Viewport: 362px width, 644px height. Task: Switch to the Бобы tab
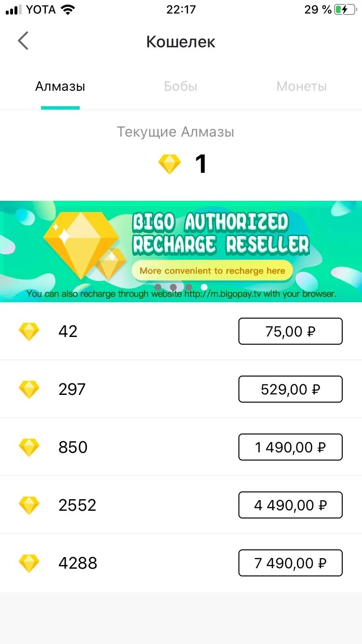click(x=181, y=86)
